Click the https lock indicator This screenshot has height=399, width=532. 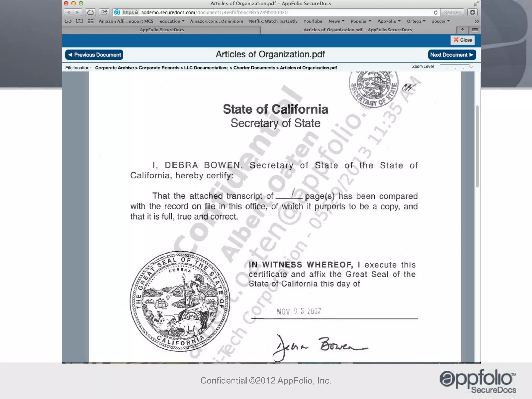130,12
